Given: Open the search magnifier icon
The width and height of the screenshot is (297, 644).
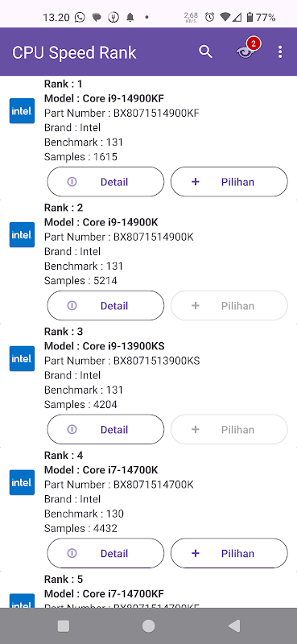Looking at the screenshot, I should pos(205,52).
